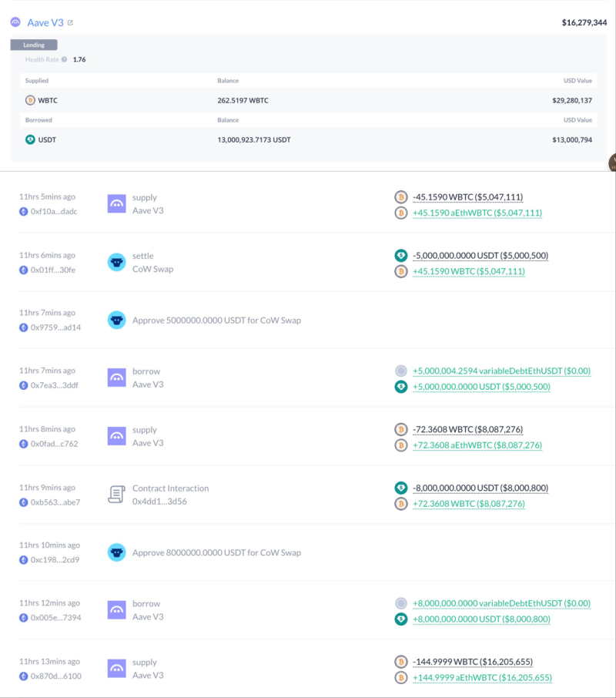Click WBTC icon beside -144.9999 WBTC
This screenshot has width=616, height=698.
pos(400,662)
